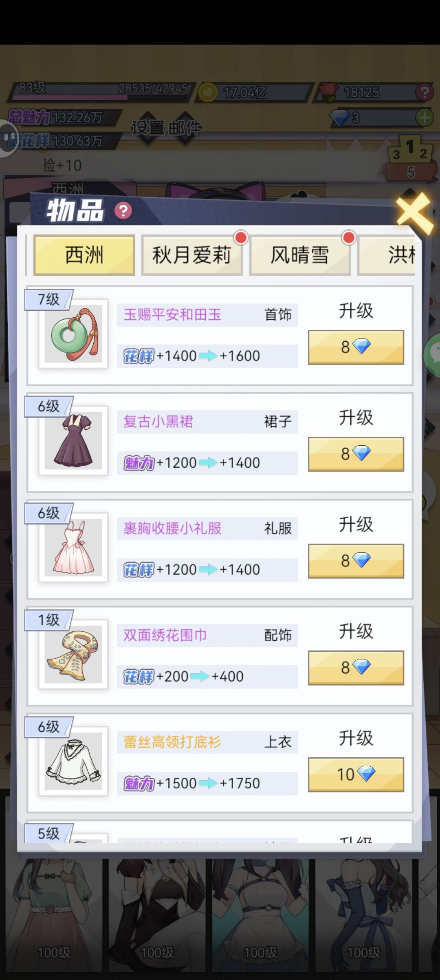Image resolution: width=440 pixels, height=980 pixels.
Task: Switch to the 秋月爱莉 tab
Action: click(192, 255)
